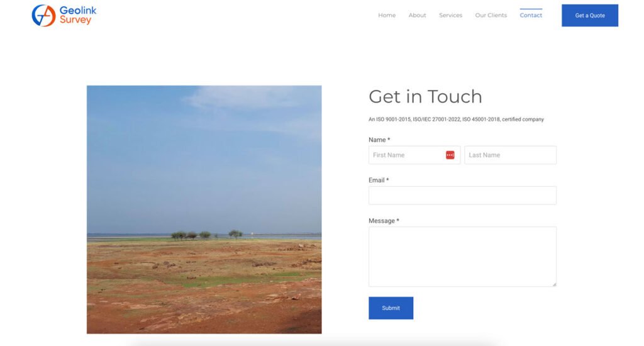
Task: Click the Get in Touch heading
Action: tap(425, 97)
